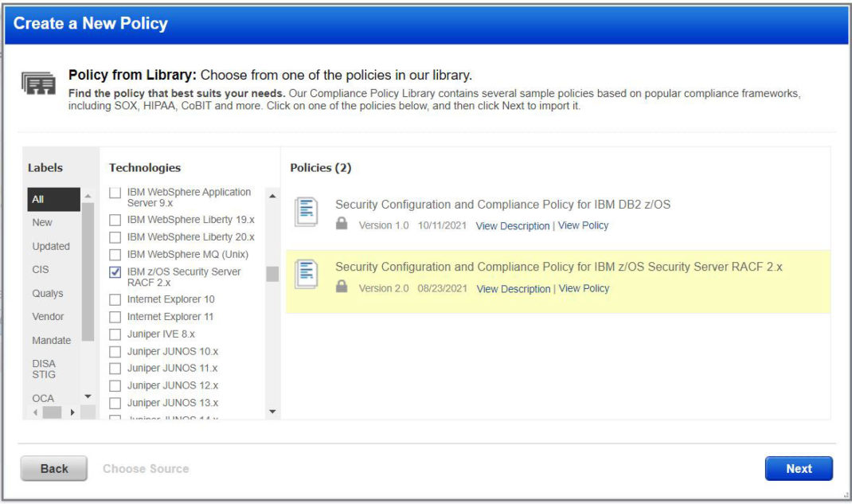Click the Labels list scroll up arrow
This screenshot has width=852, height=504.
pyautogui.click(x=88, y=196)
